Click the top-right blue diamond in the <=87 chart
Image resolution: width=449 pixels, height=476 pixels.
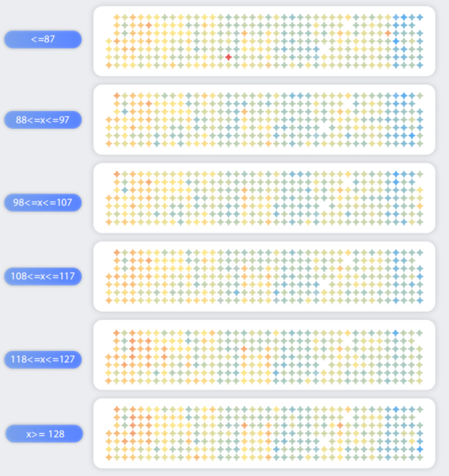pyautogui.click(x=420, y=17)
